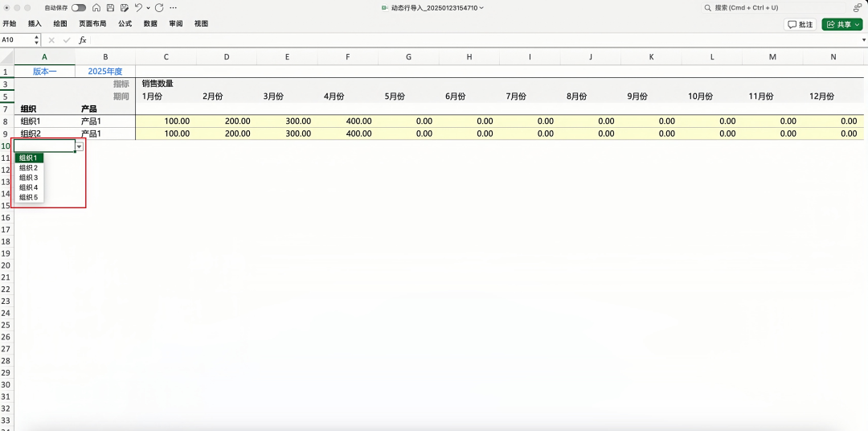Open the 审阅 ribbon tab
868x431 pixels.
tap(176, 24)
